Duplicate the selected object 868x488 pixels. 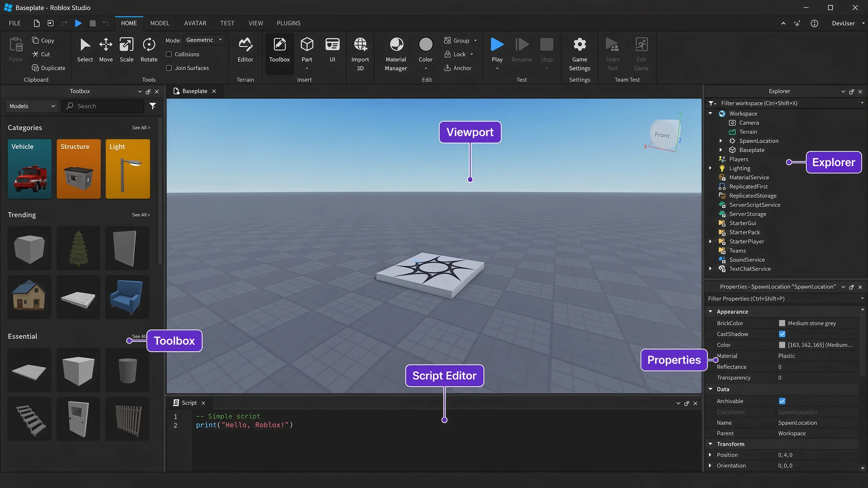coord(49,68)
